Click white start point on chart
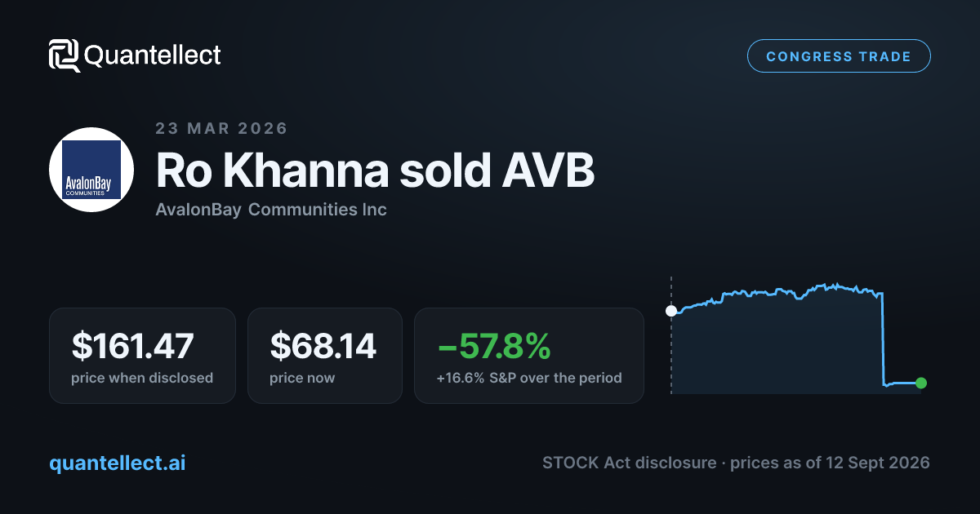This screenshot has height=514, width=980. tap(671, 311)
